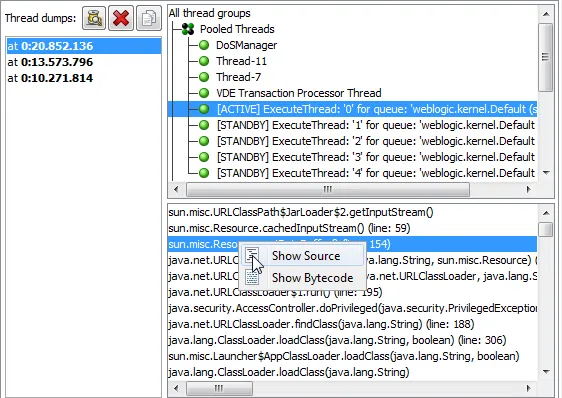Click the Pooled Threads group icon
This screenshot has width=562, height=398.
pos(188,29)
